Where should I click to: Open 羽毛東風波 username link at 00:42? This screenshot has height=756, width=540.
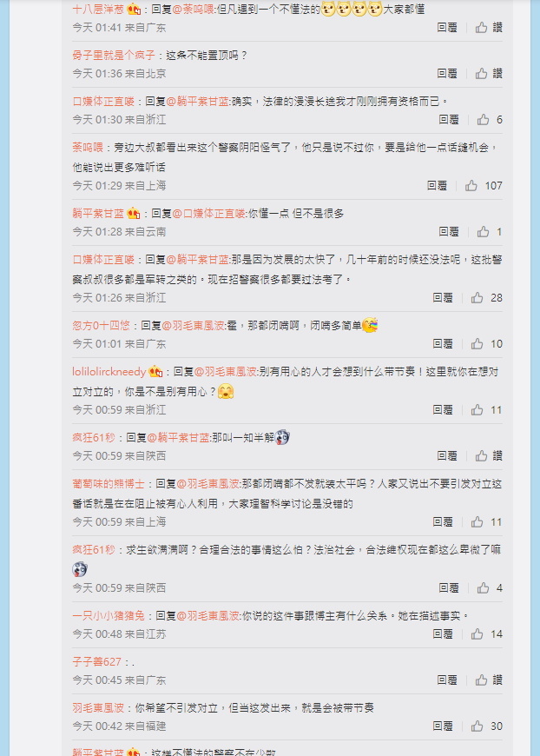tap(98, 708)
